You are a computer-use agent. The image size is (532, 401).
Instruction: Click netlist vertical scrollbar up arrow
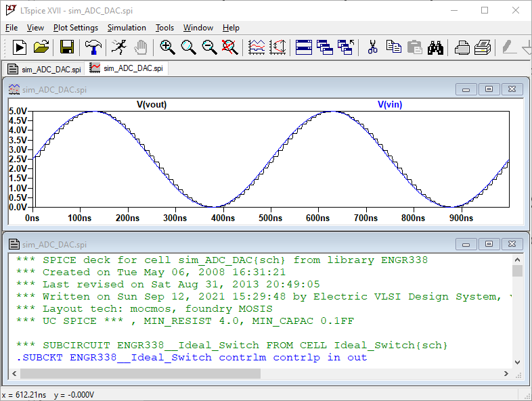point(517,260)
